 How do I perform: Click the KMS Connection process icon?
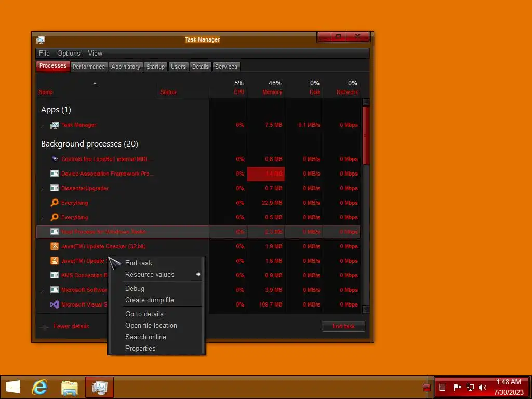click(54, 275)
